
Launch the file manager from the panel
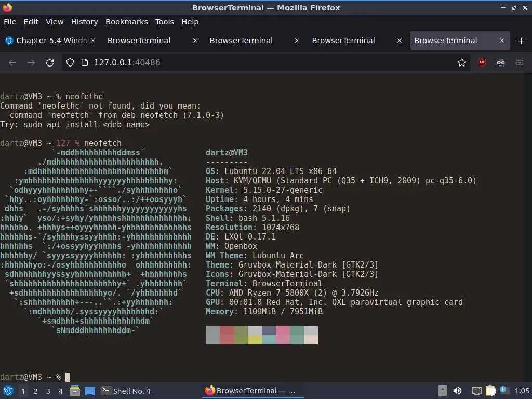(x=75, y=391)
